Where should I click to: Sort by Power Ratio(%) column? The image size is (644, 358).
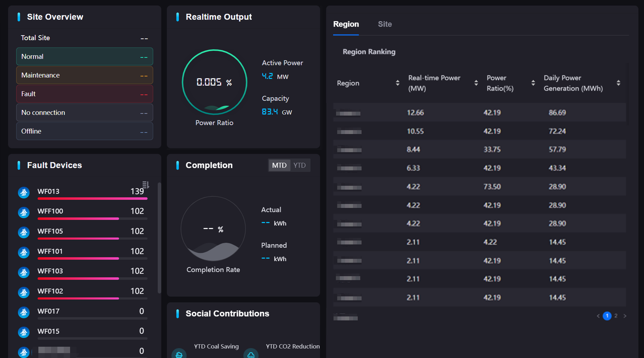pos(533,83)
